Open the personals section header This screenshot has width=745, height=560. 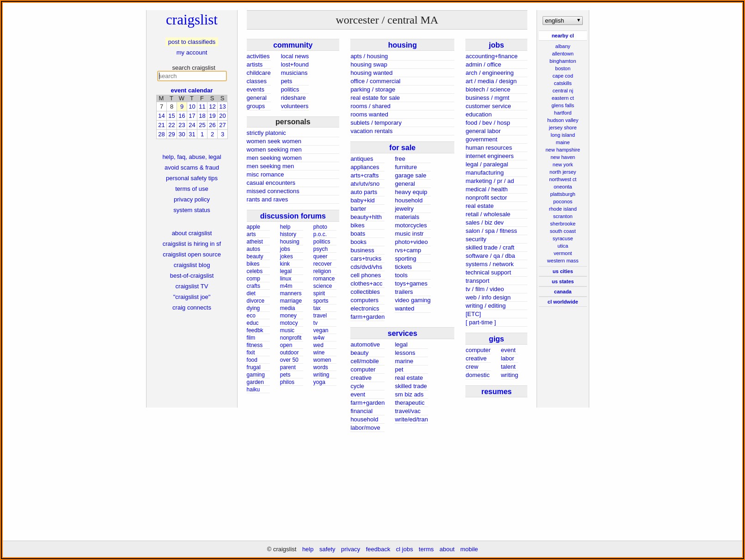[x=293, y=122]
